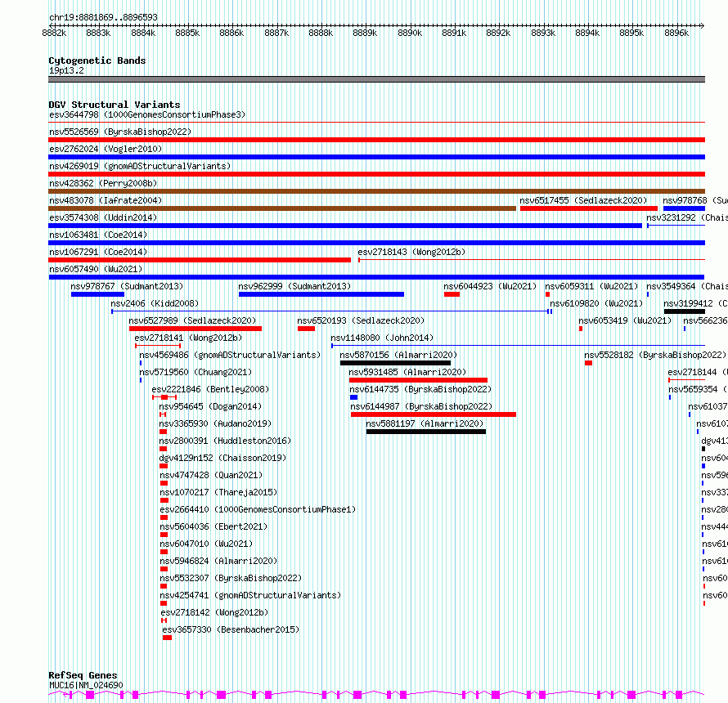
Task: Click the esv3644798 1000GenomesConsortiumPhase3 variant label
Action: click(x=147, y=114)
